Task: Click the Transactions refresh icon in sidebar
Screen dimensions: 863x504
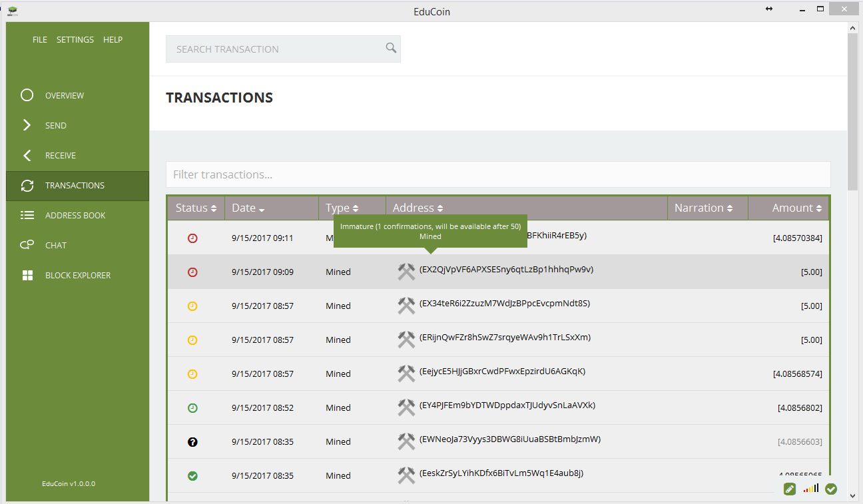Action: (x=27, y=186)
